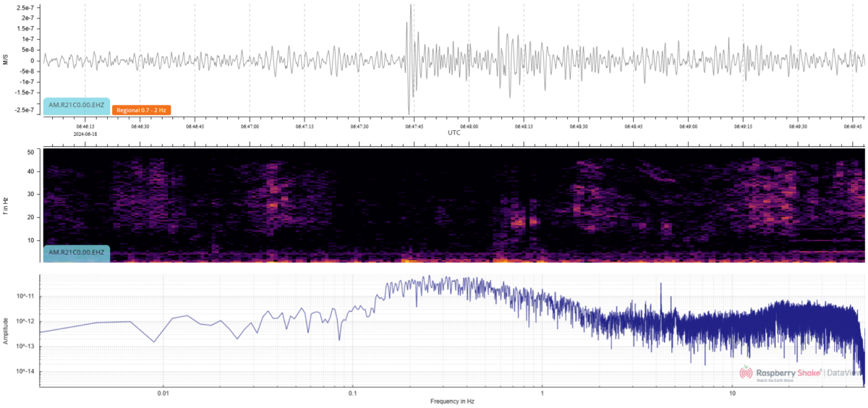The width and height of the screenshot is (868, 408).
Task: Click the sharp spectrum peak above 4 Hz
Action: [661, 286]
